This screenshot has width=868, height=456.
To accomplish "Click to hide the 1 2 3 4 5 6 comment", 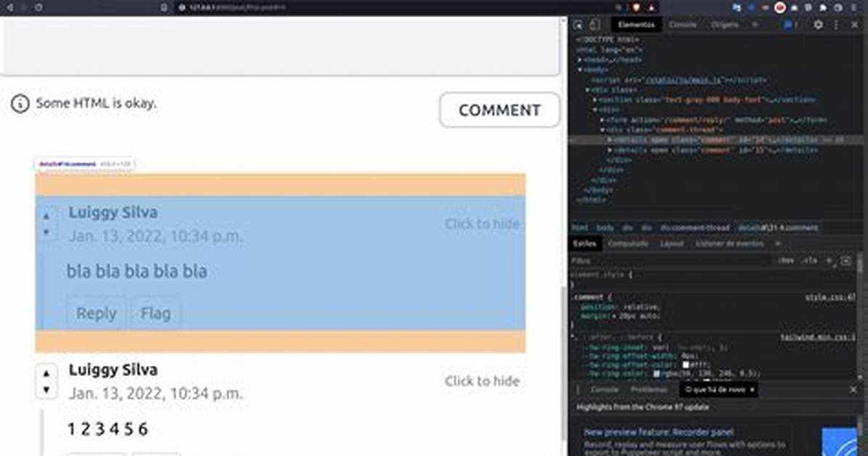I will (x=482, y=381).
